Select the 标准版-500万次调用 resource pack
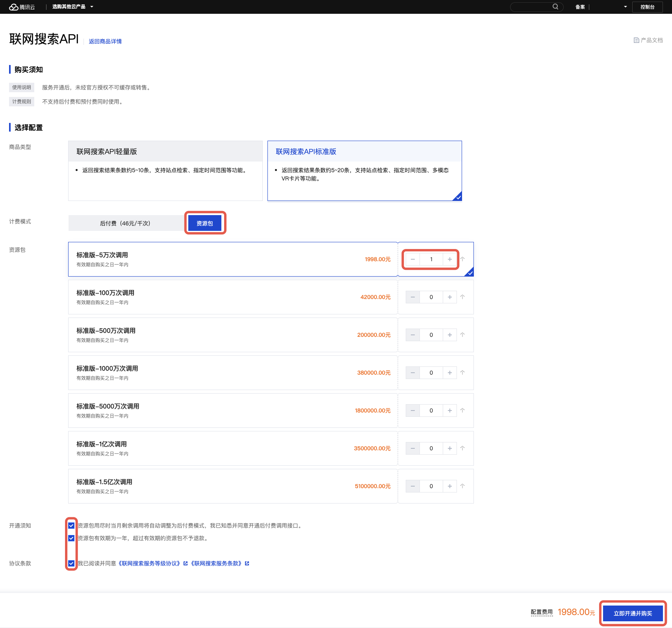The height and width of the screenshot is (628, 672). [x=233, y=335]
